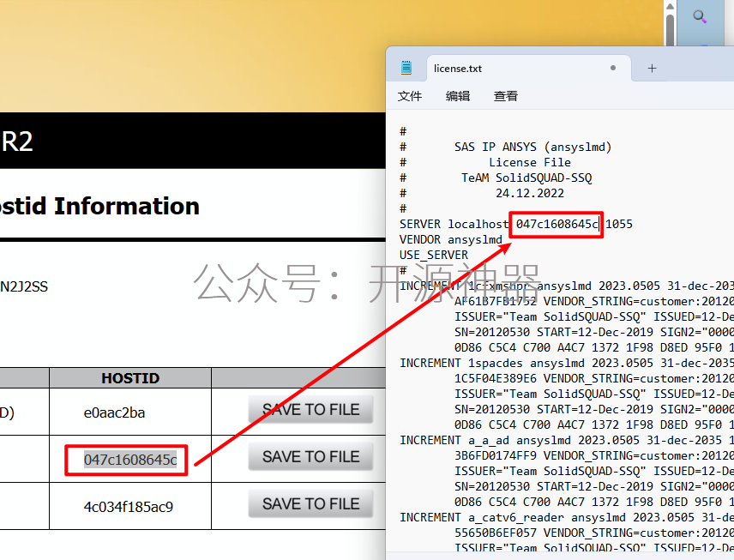Click the key 3B6FD0174FF9 in license.txt
The width and height of the screenshot is (734, 560).
point(496,456)
